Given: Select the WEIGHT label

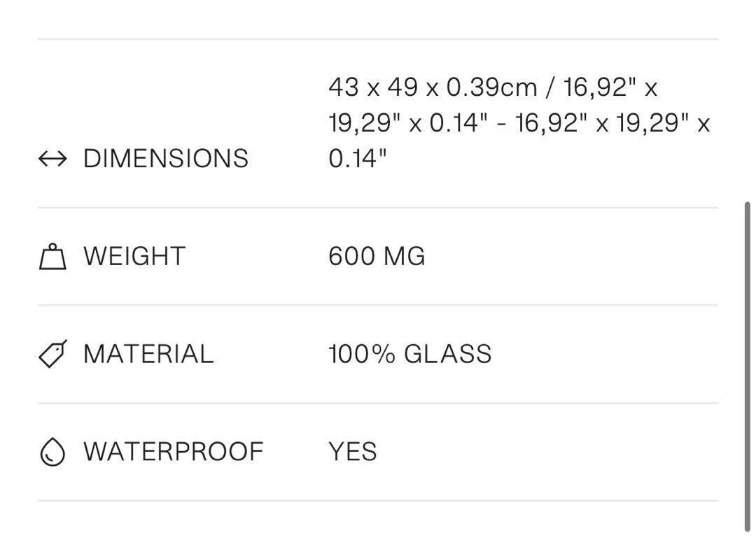Looking at the screenshot, I should click(134, 256).
